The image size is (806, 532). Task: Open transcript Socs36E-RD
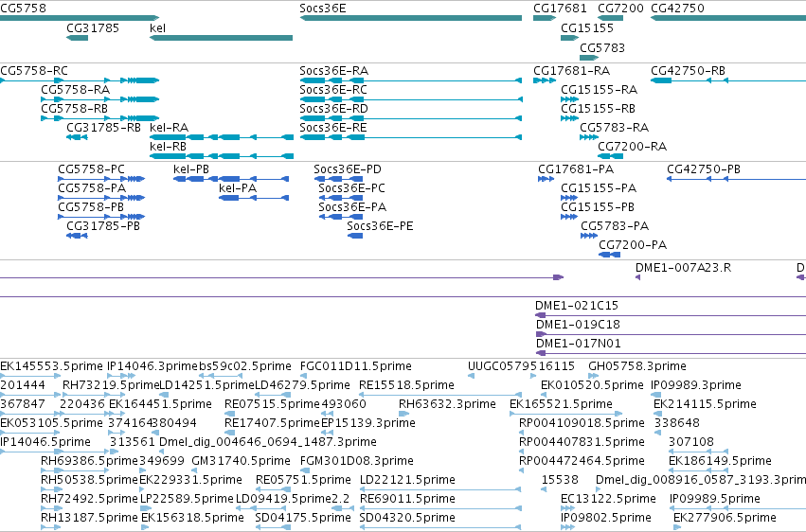point(411,118)
